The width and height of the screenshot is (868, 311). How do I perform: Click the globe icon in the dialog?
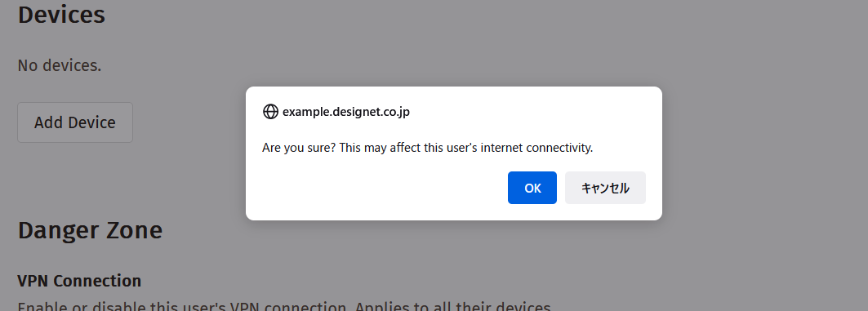click(270, 112)
